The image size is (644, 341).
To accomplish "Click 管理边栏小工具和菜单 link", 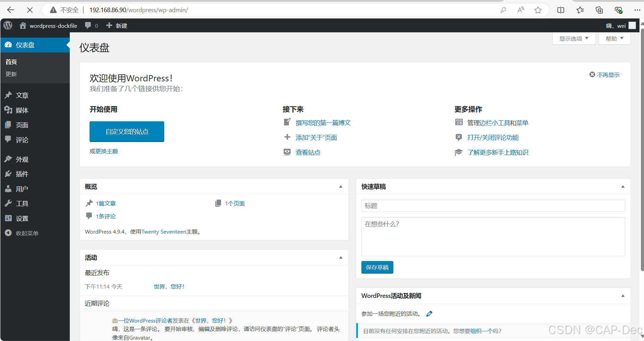I will 498,123.
